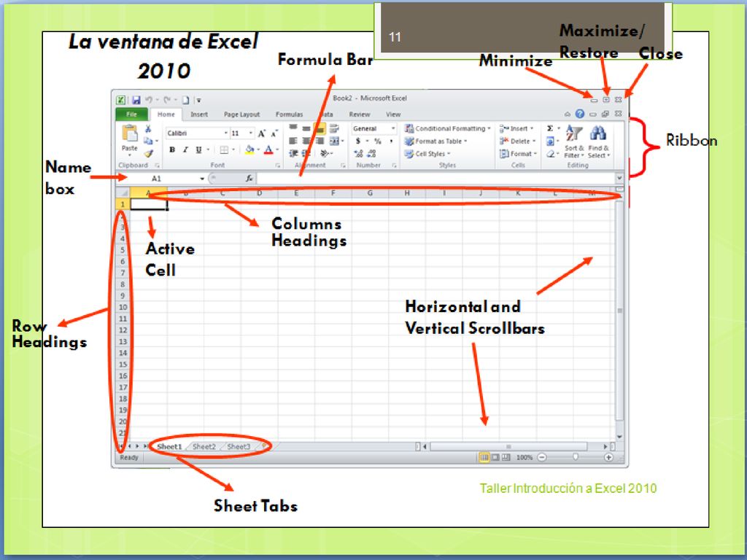Screen dimensions: 747x560
Task: Minimize the ribbon with the caret icon
Action: 567,114
